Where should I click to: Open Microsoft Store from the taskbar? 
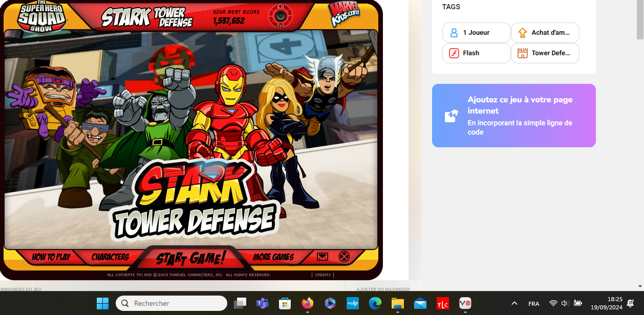coord(285,303)
